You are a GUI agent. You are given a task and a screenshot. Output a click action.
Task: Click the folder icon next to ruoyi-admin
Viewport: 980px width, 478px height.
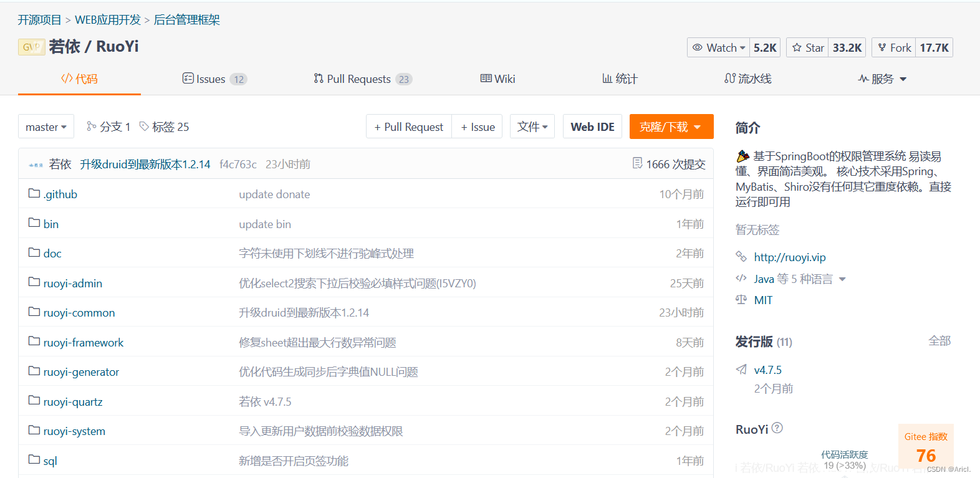tap(34, 282)
